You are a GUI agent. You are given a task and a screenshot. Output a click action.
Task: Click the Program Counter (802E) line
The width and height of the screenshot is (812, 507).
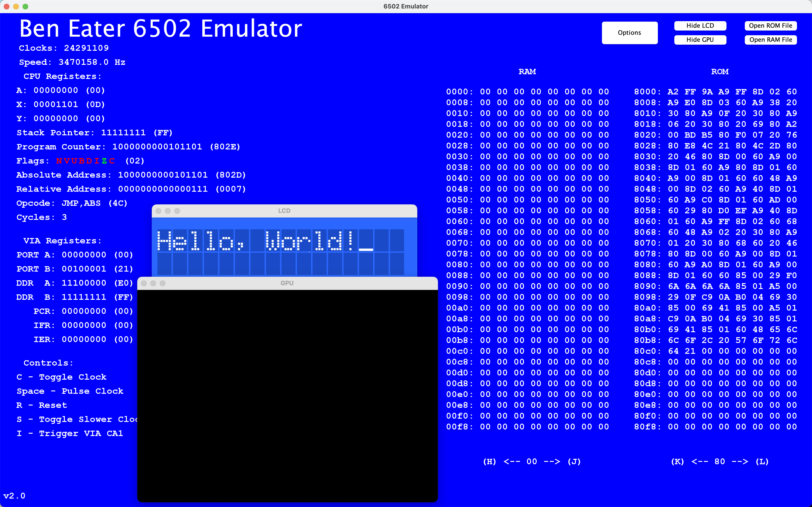(x=129, y=147)
